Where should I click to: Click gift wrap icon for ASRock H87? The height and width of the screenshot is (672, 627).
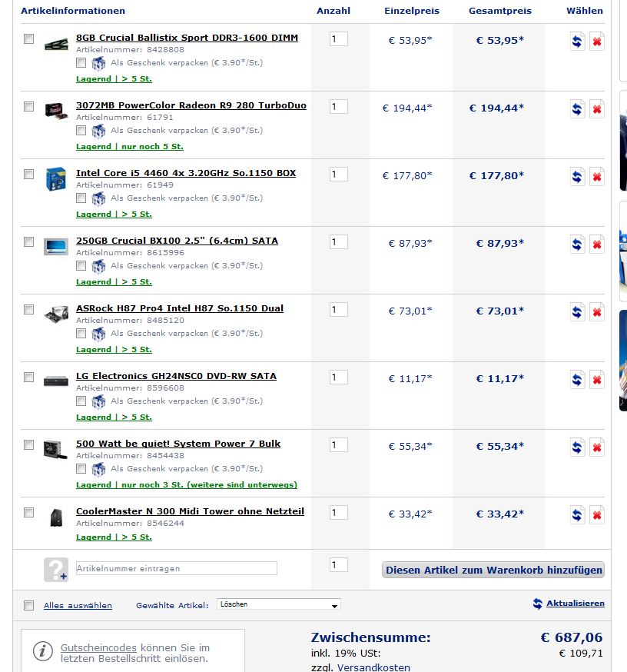[x=98, y=334]
